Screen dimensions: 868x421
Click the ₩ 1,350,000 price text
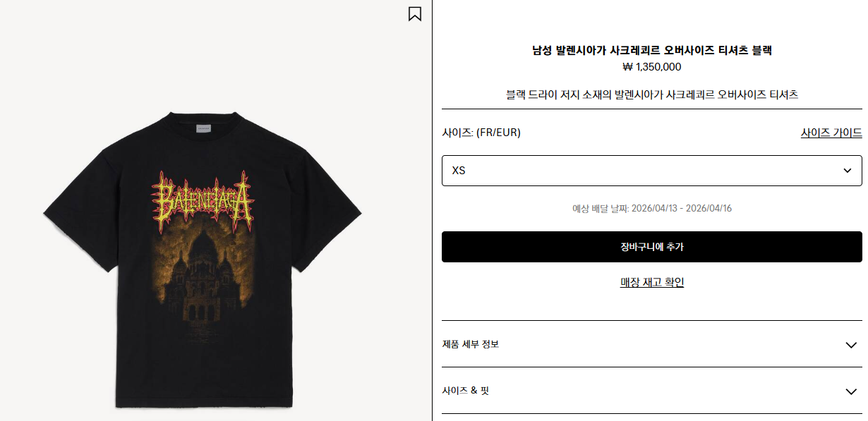pos(652,67)
